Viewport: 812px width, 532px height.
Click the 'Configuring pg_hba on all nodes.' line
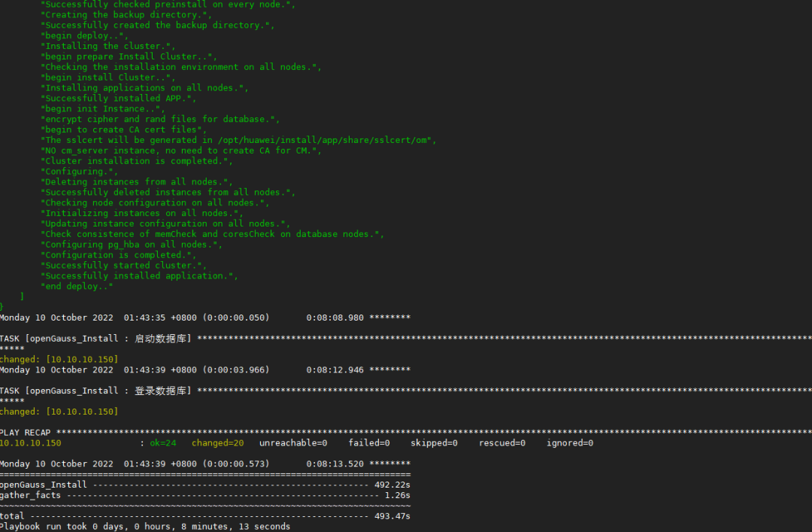coord(132,245)
